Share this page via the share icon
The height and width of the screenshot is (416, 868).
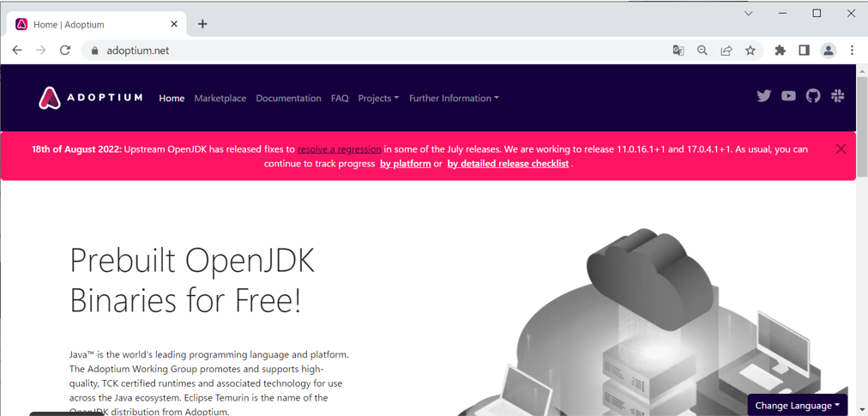726,51
